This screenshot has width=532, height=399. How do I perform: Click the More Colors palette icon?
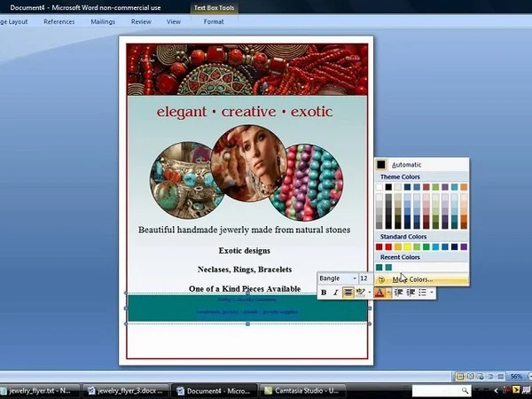point(381,279)
